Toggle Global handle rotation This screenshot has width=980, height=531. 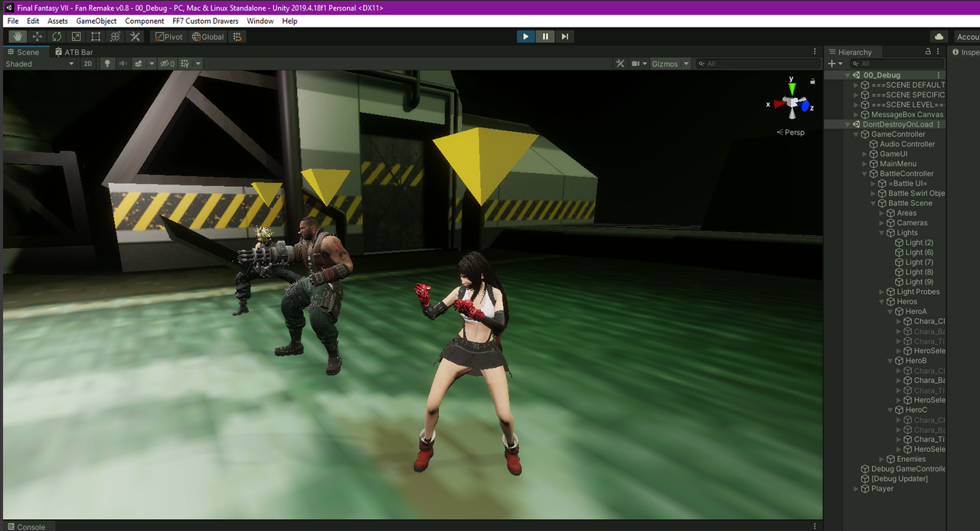(x=208, y=36)
